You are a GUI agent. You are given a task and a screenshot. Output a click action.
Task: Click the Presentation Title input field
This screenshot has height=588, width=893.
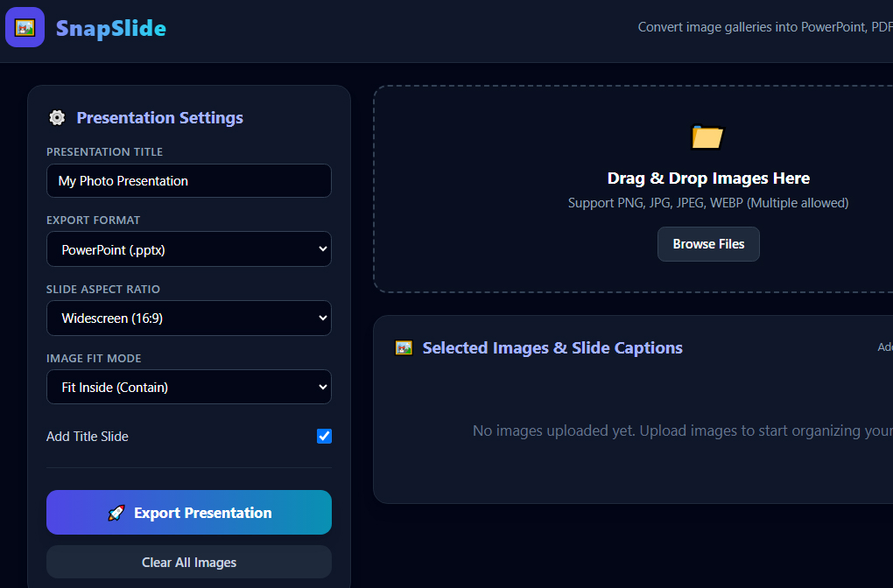(x=189, y=181)
